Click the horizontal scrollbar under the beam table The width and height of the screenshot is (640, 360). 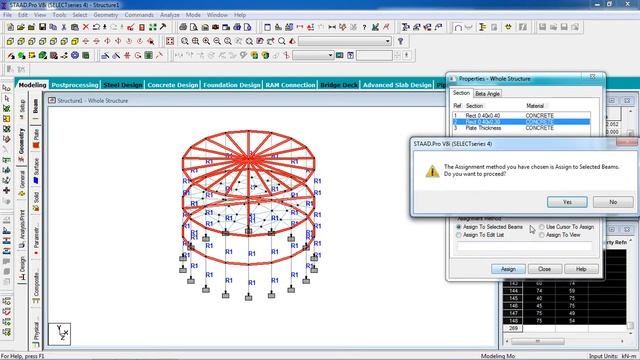point(564,341)
